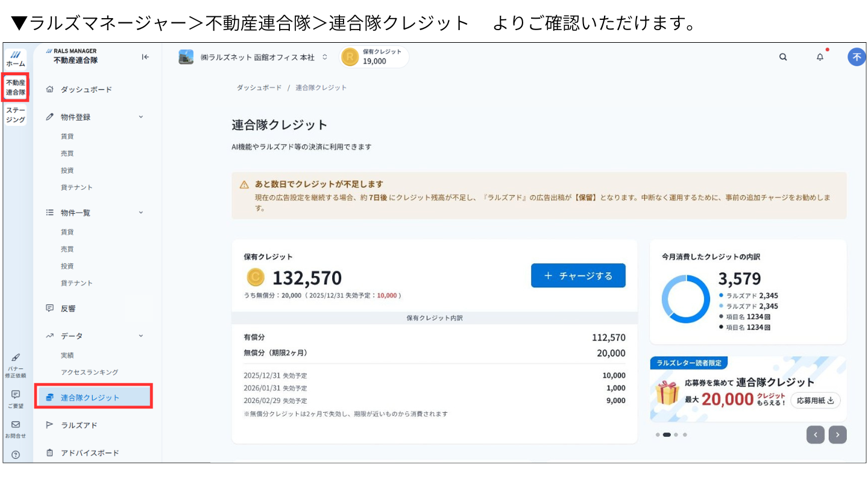Show next banner with right arrow
Viewport: 868px width, 482px height.
click(838, 434)
